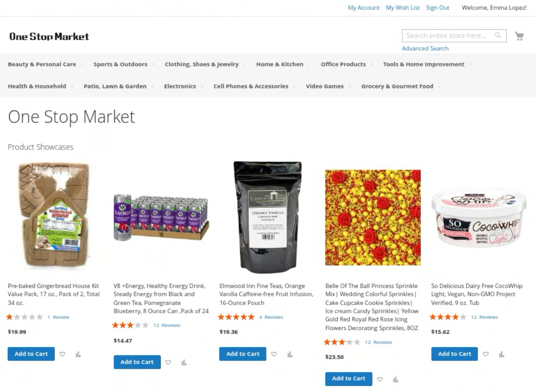Compare icon for So Delicious CocoWhip
The width and height of the screenshot is (536, 392).
click(501, 354)
